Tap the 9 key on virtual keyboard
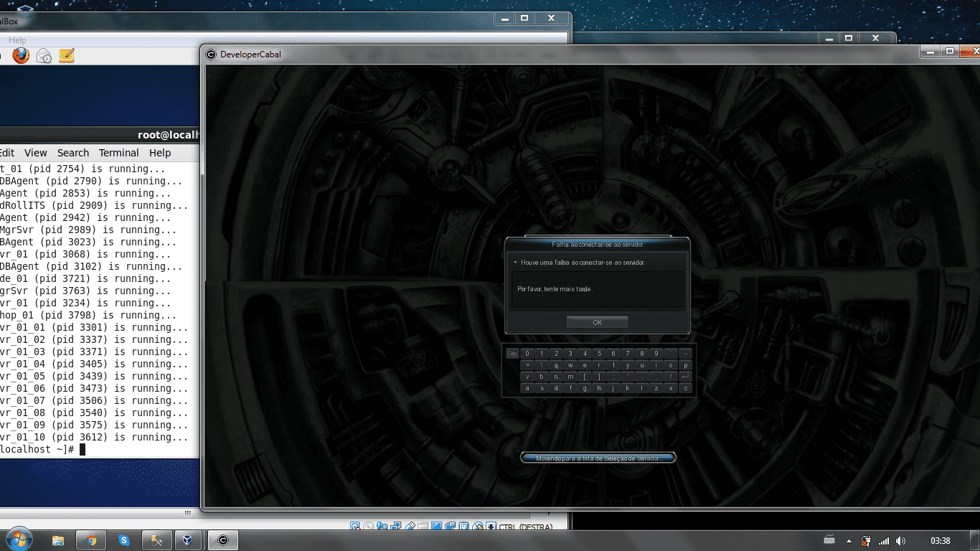The width and height of the screenshot is (980, 551). [656, 353]
